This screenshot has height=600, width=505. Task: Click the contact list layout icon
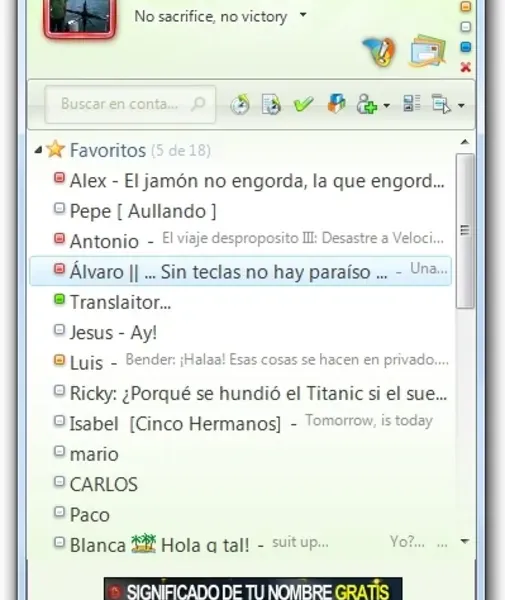[412, 103]
